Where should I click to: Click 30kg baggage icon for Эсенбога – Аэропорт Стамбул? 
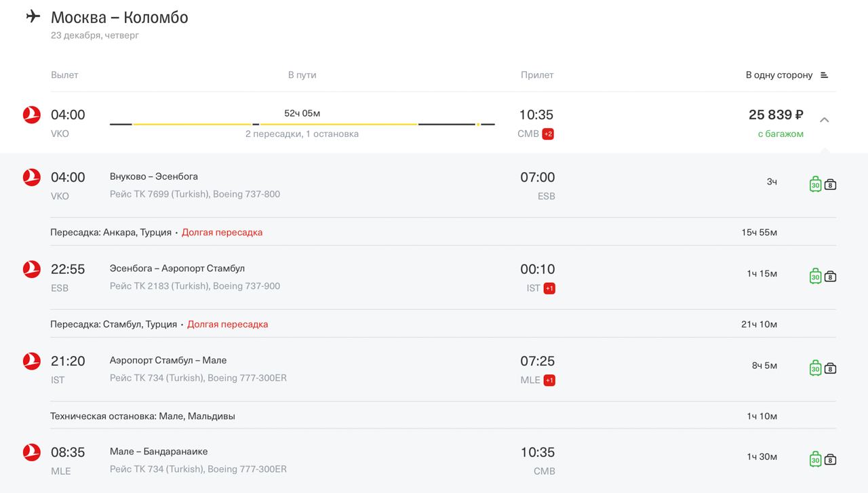[x=815, y=276]
